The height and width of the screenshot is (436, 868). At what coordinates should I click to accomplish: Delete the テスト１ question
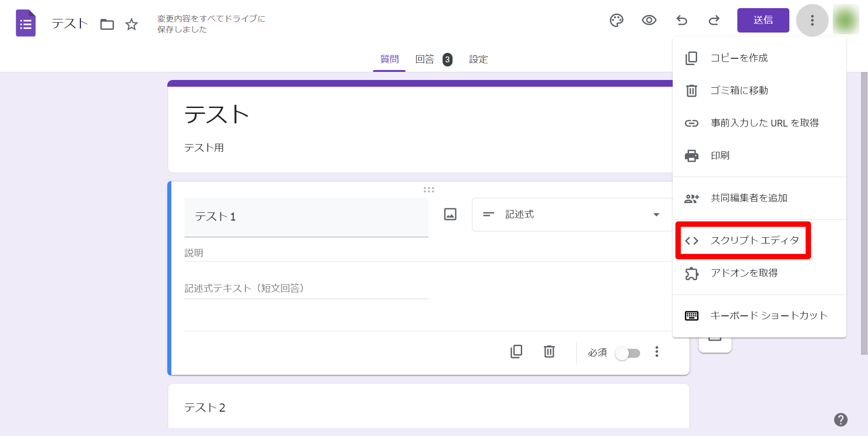click(x=549, y=352)
